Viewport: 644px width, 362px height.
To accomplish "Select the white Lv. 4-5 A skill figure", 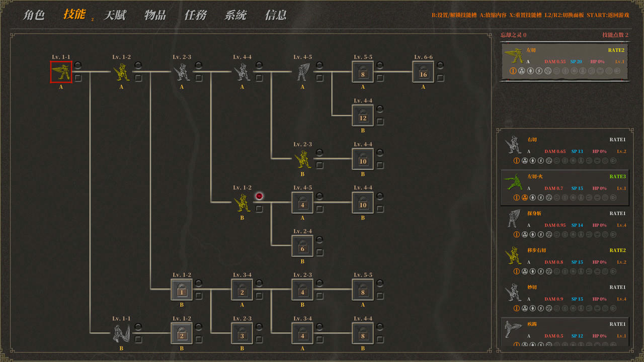I will click(x=302, y=72).
